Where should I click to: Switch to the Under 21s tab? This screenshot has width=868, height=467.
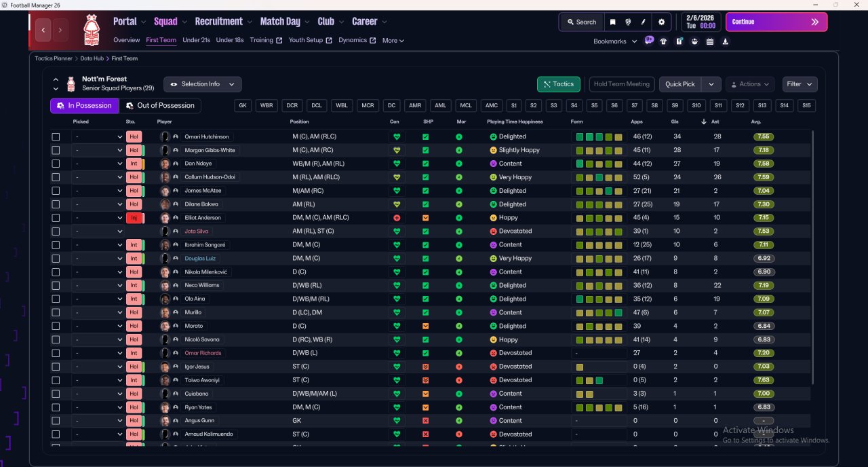click(196, 40)
